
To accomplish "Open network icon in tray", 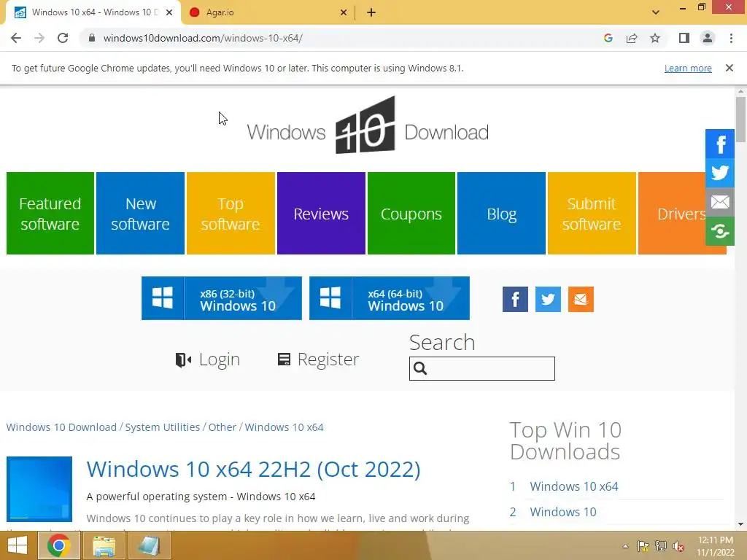I will click(661, 546).
